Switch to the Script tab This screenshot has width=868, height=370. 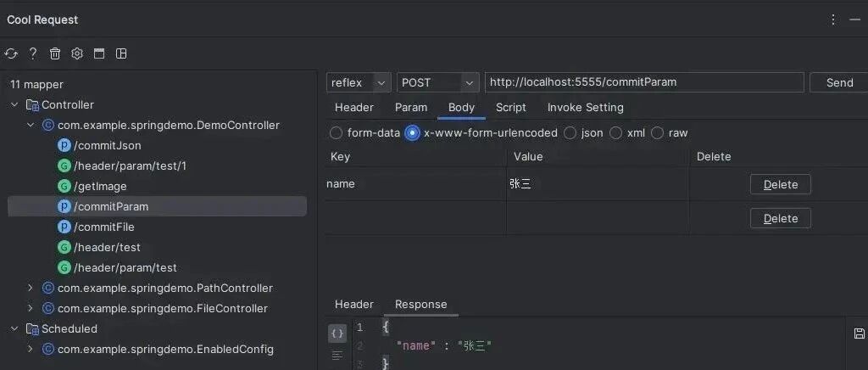tap(511, 108)
